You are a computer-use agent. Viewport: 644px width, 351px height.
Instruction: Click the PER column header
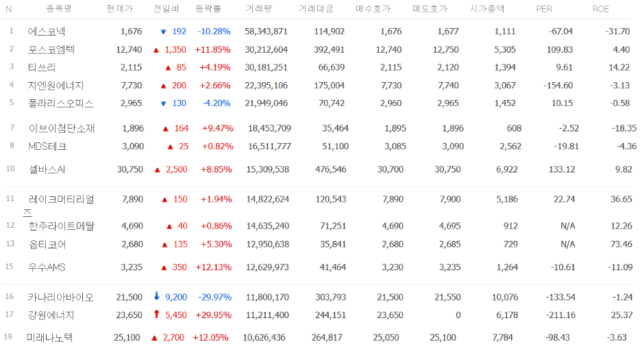tap(544, 9)
